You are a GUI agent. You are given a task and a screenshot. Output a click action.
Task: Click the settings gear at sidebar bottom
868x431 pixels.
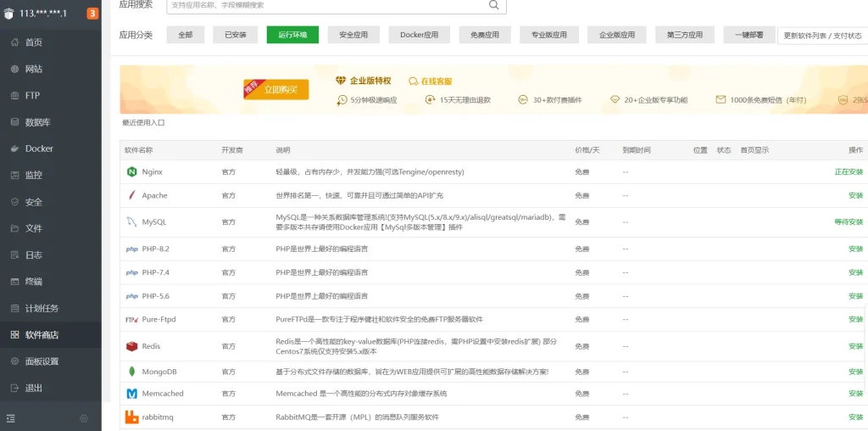pyautogui.click(x=84, y=419)
